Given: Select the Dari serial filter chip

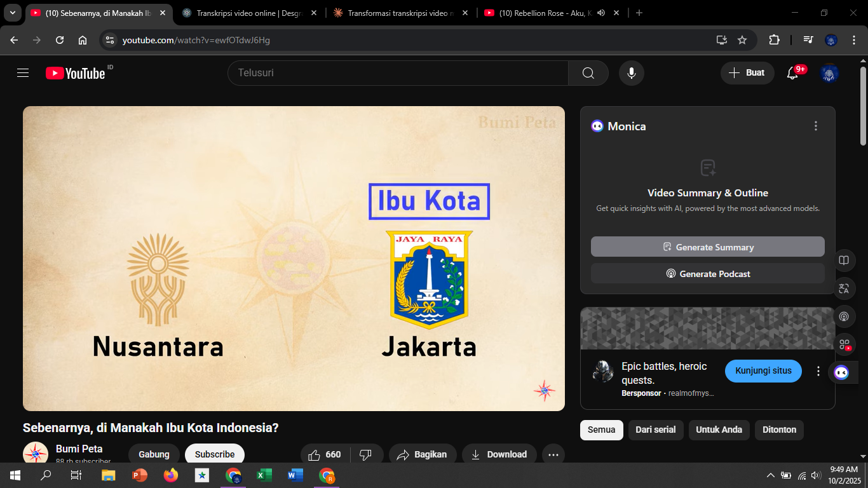Looking at the screenshot, I should (x=656, y=430).
